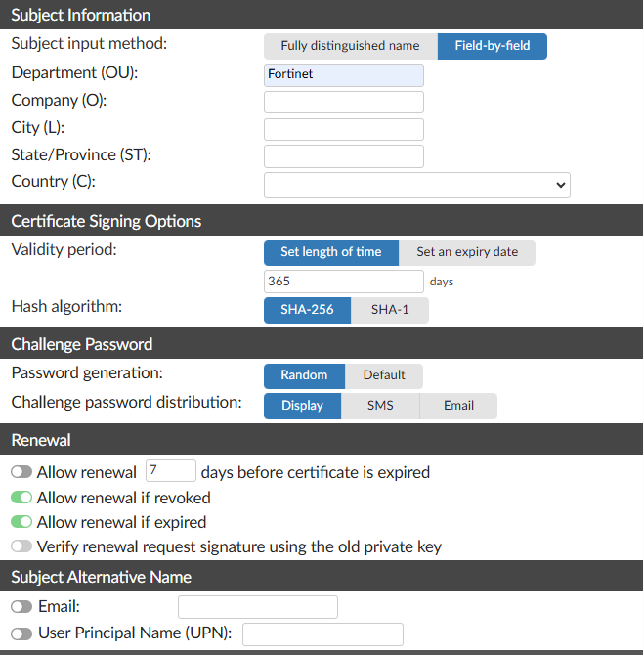Set password generation to Default

pyautogui.click(x=384, y=376)
